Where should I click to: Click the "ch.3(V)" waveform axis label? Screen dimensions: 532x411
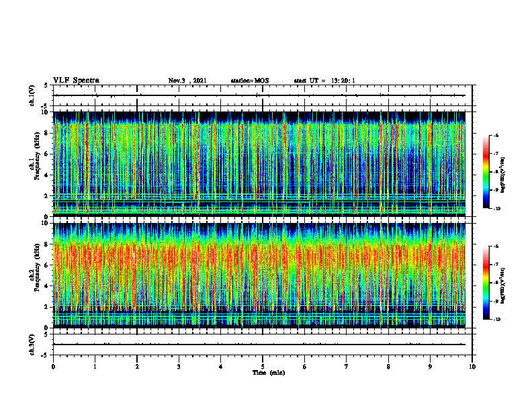(32, 345)
